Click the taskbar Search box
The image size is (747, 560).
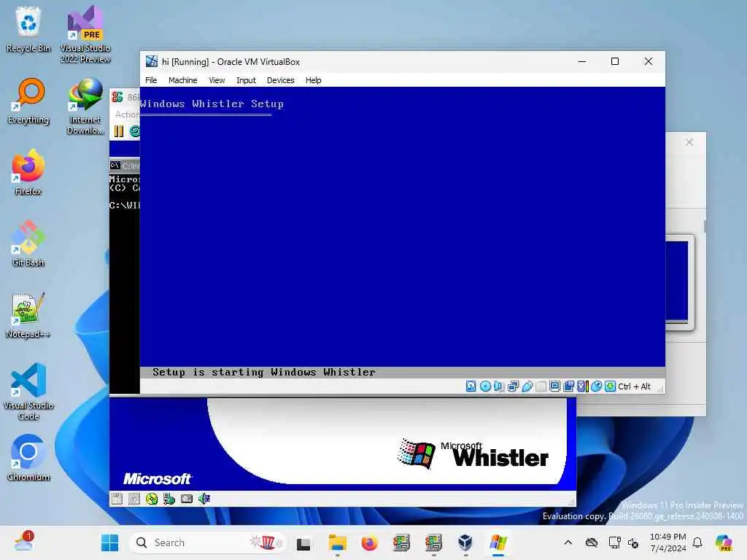pyautogui.click(x=208, y=542)
